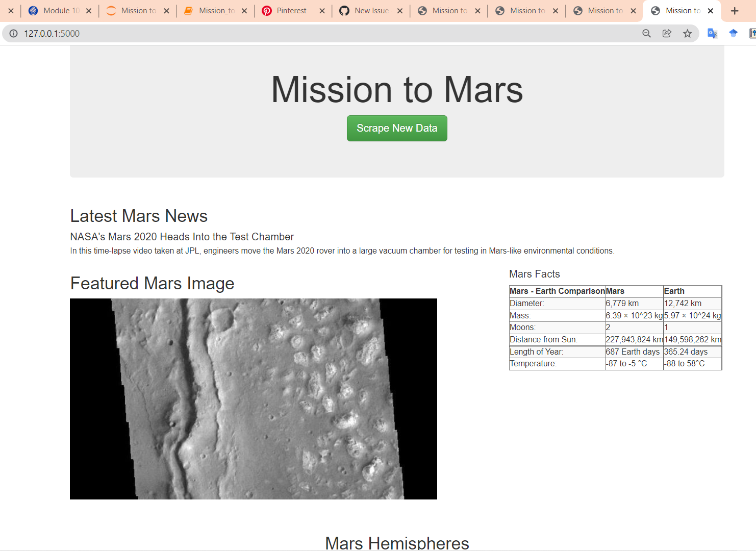The height and width of the screenshot is (551, 756).
Task: Click the 687 Earth days cell
Action: [634, 352]
